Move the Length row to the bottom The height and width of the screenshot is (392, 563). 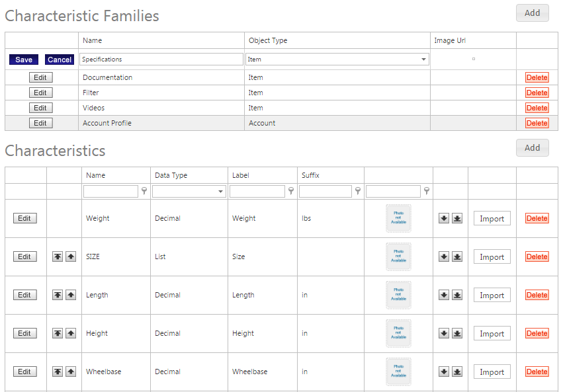point(457,295)
